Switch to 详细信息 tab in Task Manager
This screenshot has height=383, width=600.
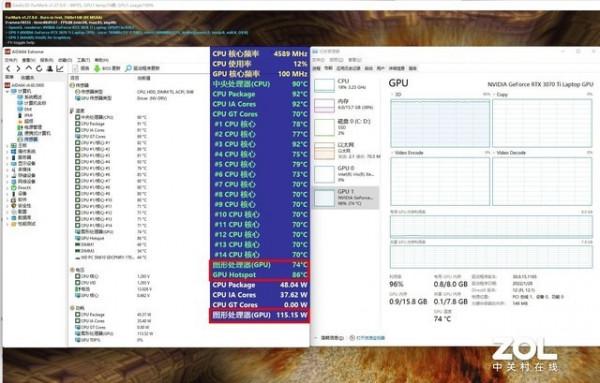click(x=396, y=68)
